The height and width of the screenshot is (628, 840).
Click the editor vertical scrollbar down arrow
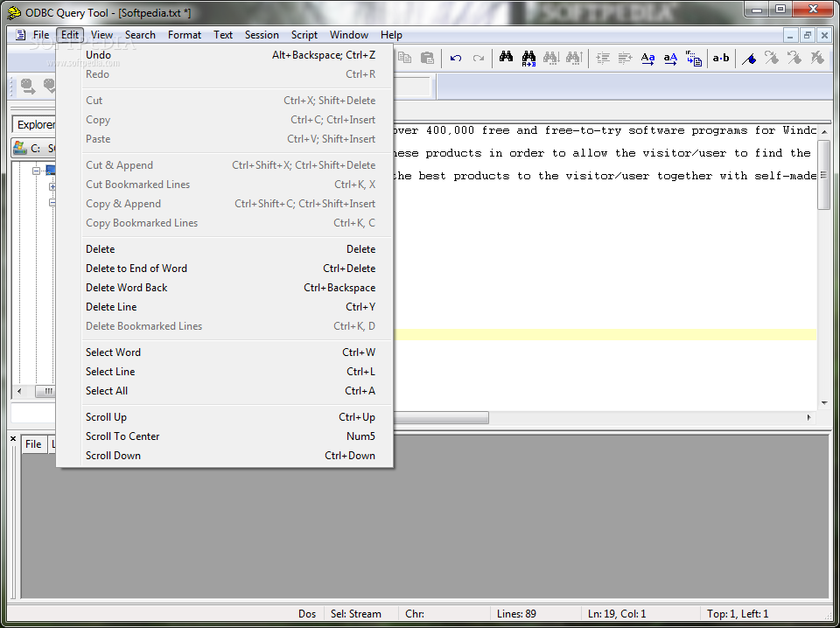(824, 403)
